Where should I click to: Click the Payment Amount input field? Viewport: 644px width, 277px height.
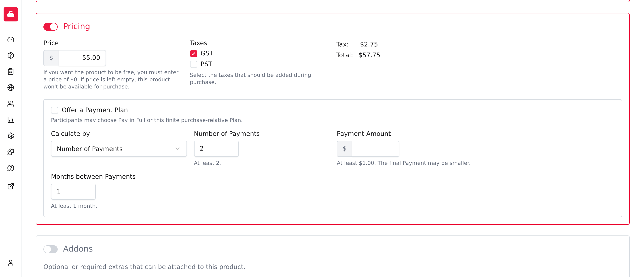(375, 149)
